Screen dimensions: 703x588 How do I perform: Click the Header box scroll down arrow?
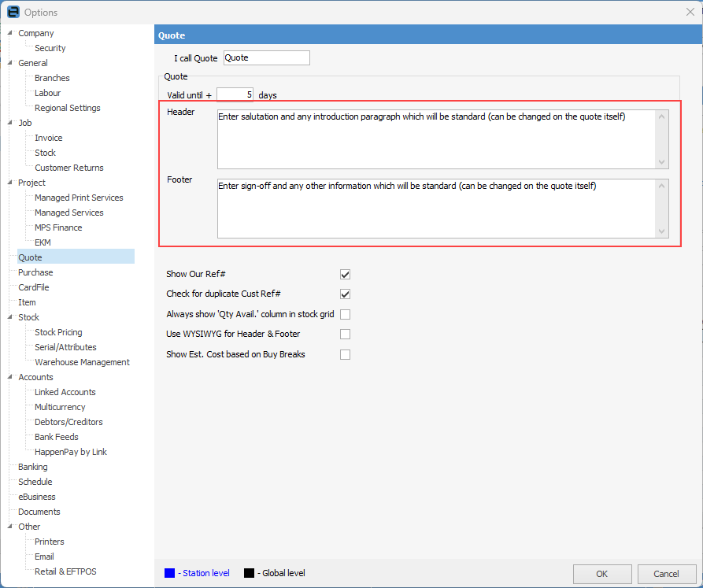[661, 162]
